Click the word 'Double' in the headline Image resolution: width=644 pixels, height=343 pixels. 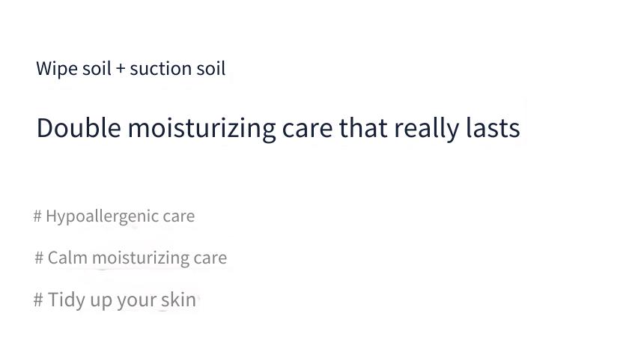tap(79, 128)
